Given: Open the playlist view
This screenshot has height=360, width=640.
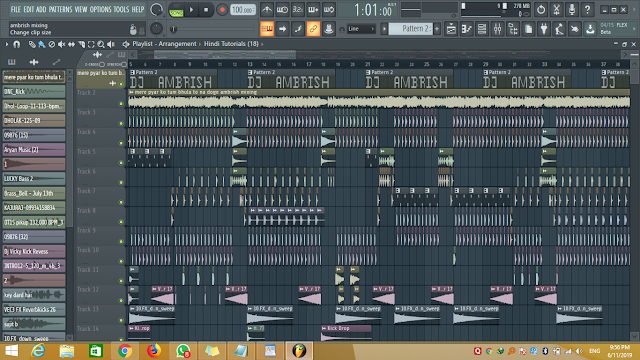Looking at the screenshot, I should click(451, 29).
